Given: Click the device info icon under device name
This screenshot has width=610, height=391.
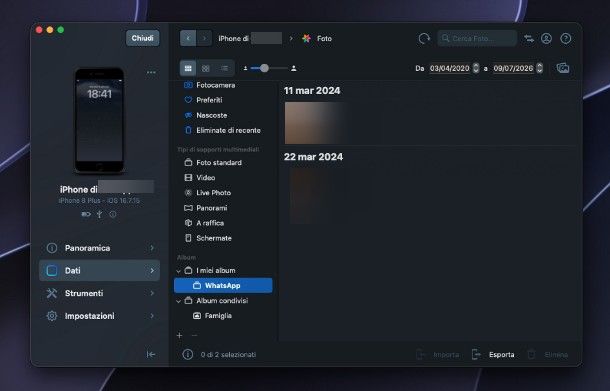Looking at the screenshot, I should (113, 214).
